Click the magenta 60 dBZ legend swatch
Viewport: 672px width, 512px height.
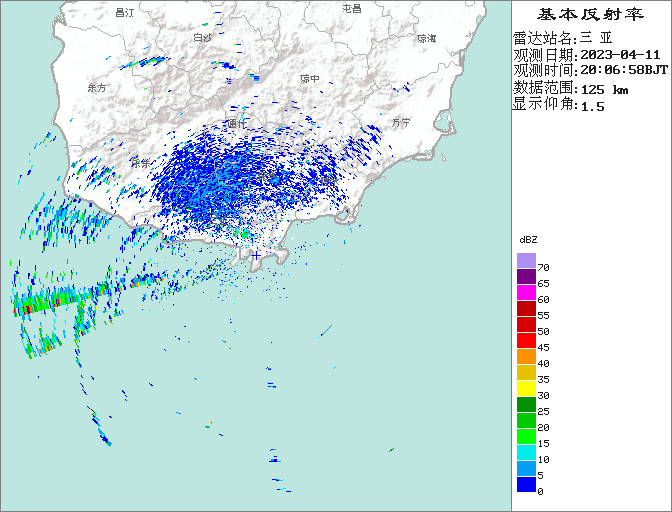coord(526,292)
